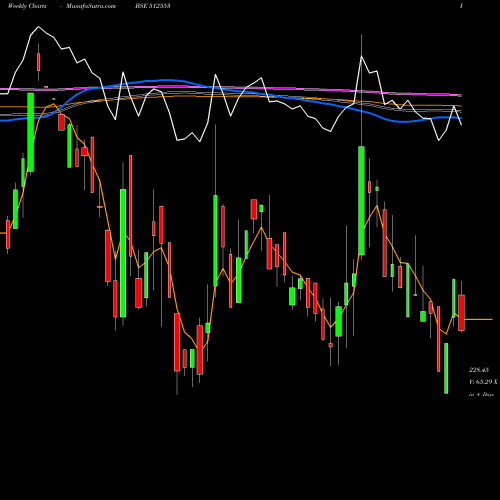Click the "MunafaSutra.com" header text
Viewport: 500px width, 500px height.
point(91,6)
